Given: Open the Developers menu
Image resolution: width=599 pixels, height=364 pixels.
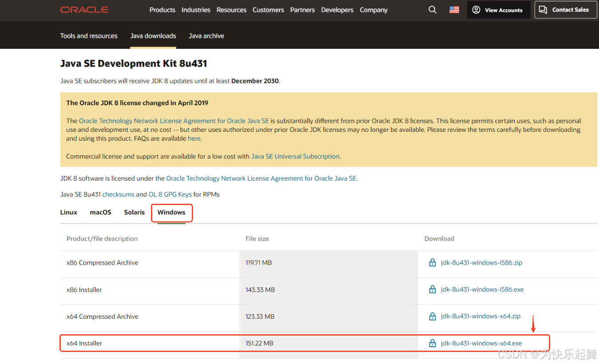Looking at the screenshot, I should click(x=337, y=10).
